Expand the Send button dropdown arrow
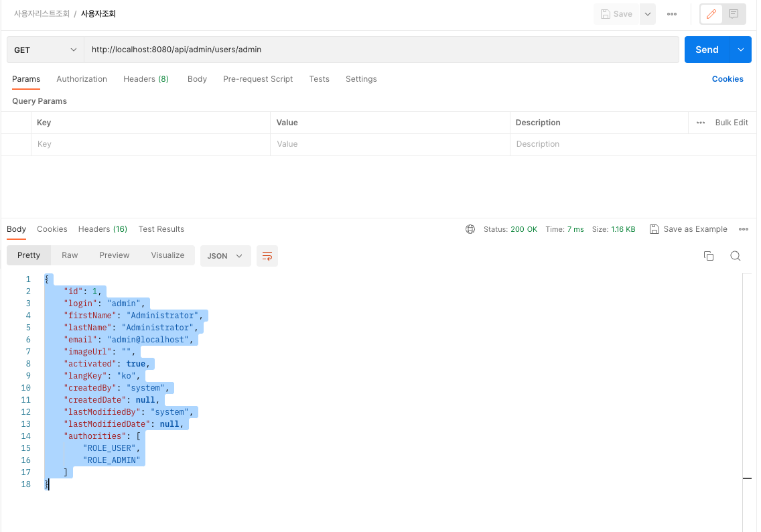Image resolution: width=761 pixels, height=532 pixels. (x=741, y=50)
